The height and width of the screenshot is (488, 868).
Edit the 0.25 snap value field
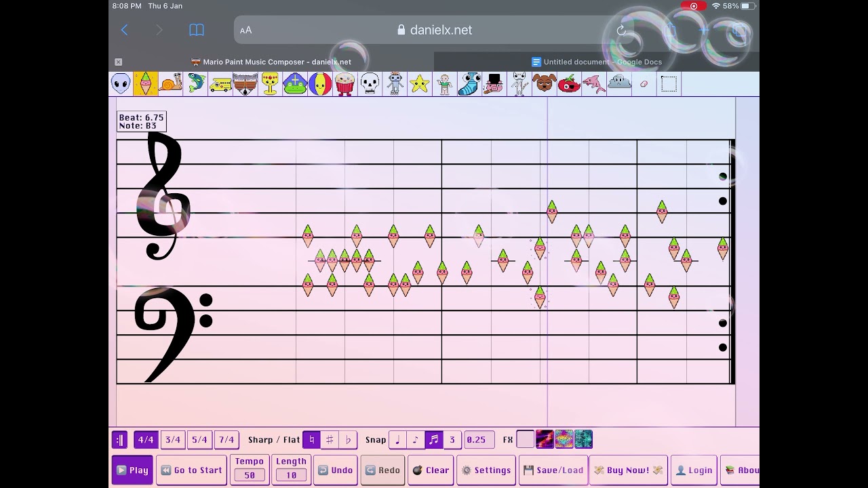(479, 440)
